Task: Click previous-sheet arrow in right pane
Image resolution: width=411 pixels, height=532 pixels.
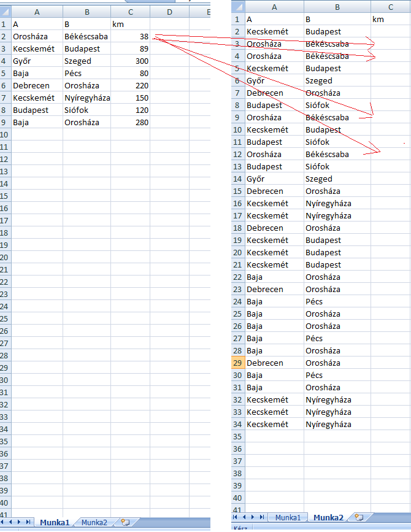Action: (244, 517)
